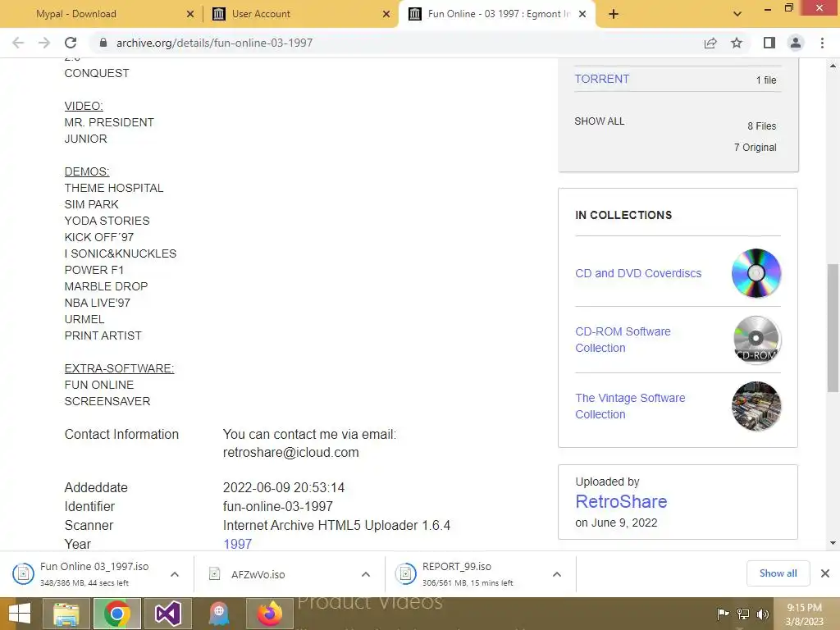Viewport: 840px width, 630px height.
Task: Go back to the previous page
Action: (x=18, y=43)
